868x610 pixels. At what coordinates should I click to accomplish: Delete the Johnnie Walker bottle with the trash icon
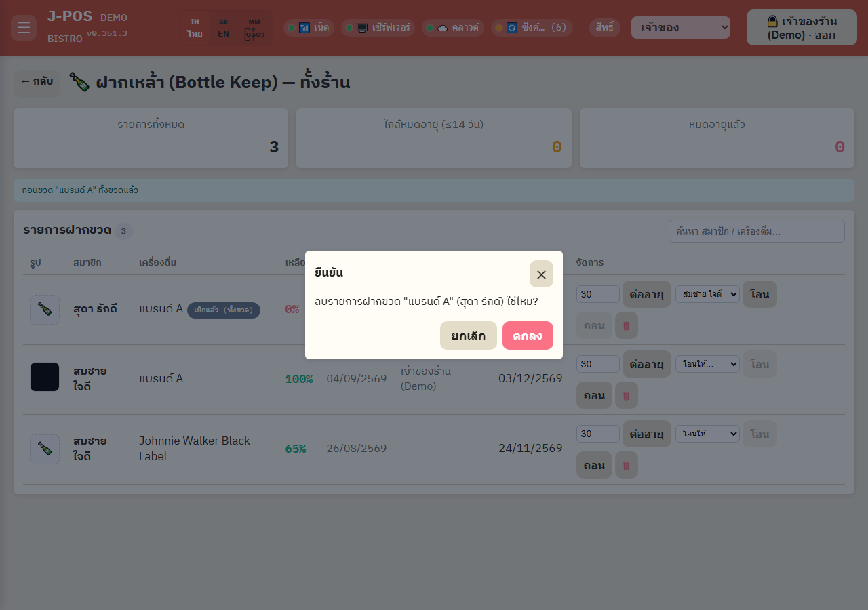(x=627, y=465)
